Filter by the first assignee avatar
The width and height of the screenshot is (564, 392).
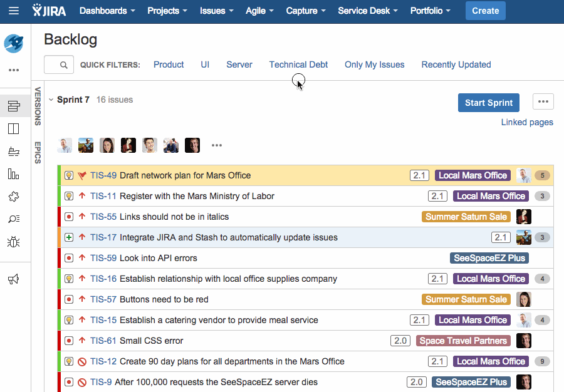point(65,145)
